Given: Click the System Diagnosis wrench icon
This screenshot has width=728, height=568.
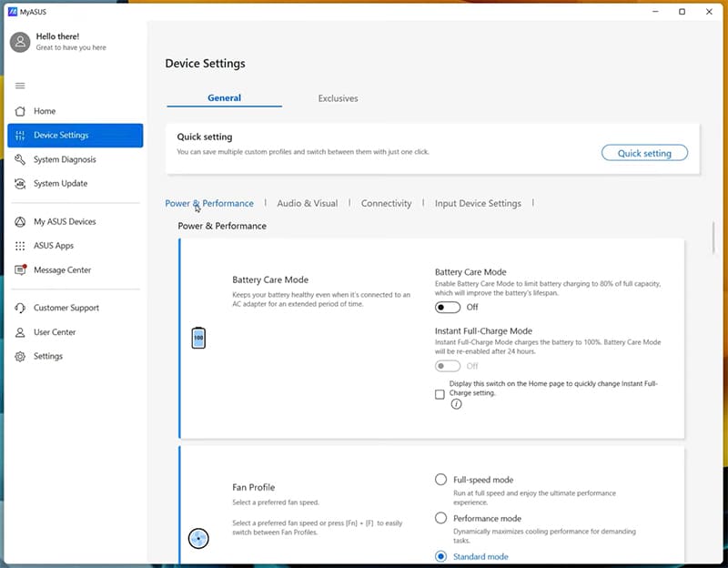Looking at the screenshot, I should click(x=20, y=159).
